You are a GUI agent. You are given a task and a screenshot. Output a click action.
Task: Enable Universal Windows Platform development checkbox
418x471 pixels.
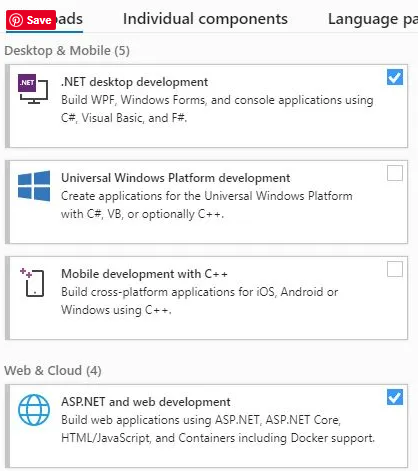[395, 173]
